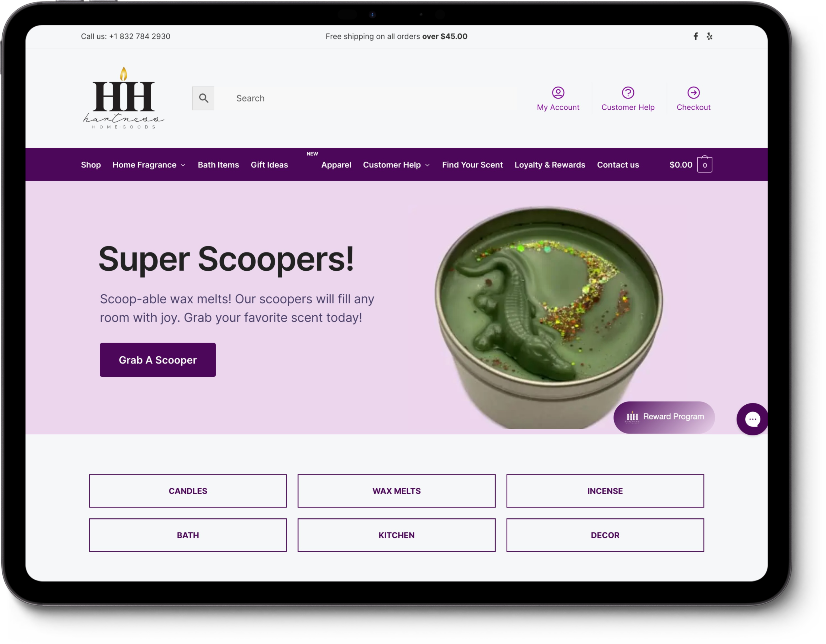This screenshot has width=826, height=644.
Task: Click the Grab A Scooper button
Action: tap(158, 360)
